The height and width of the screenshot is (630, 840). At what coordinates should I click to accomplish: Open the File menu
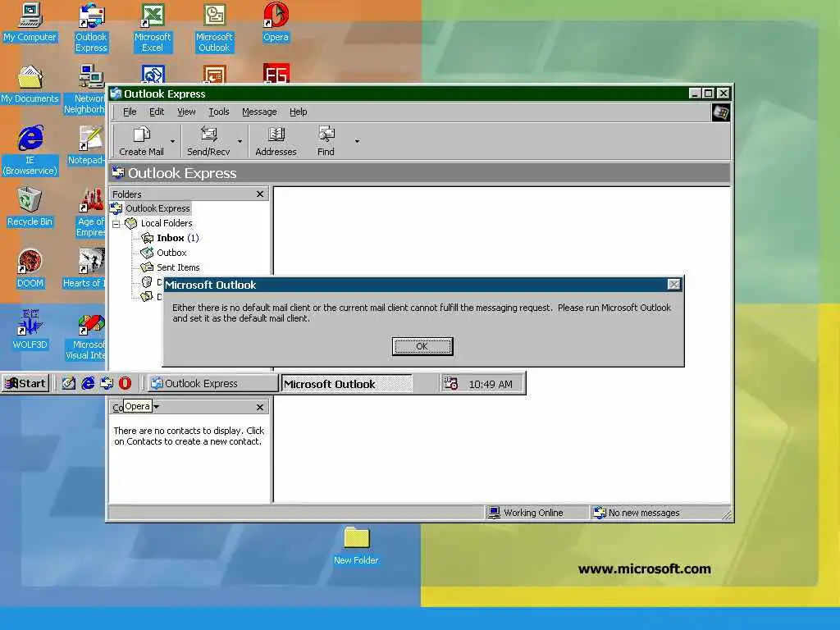130,112
